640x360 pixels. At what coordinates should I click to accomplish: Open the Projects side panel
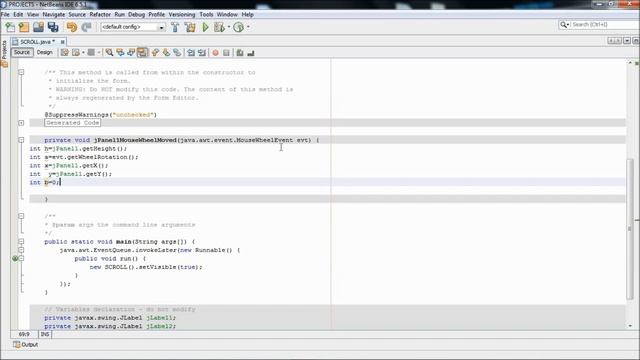pyautogui.click(x=4, y=54)
